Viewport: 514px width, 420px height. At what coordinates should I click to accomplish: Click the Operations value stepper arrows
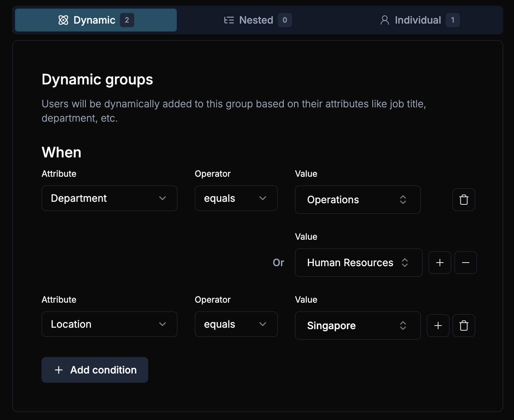click(403, 200)
